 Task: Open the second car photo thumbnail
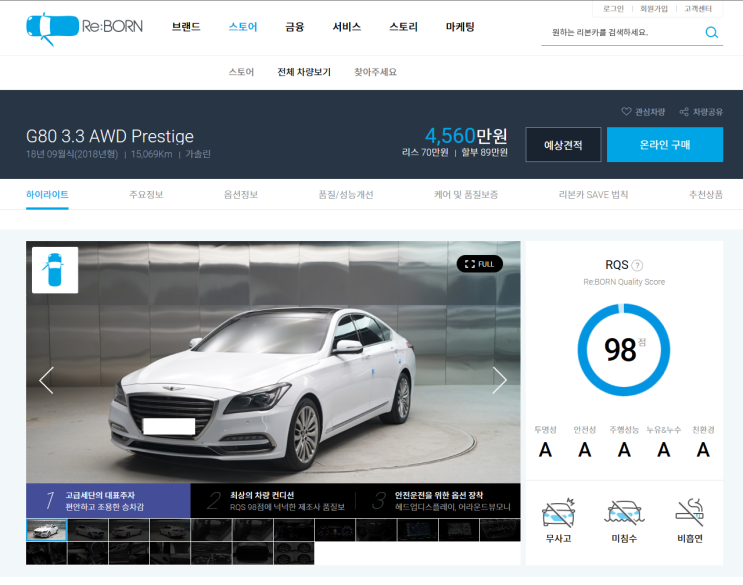coord(88,530)
